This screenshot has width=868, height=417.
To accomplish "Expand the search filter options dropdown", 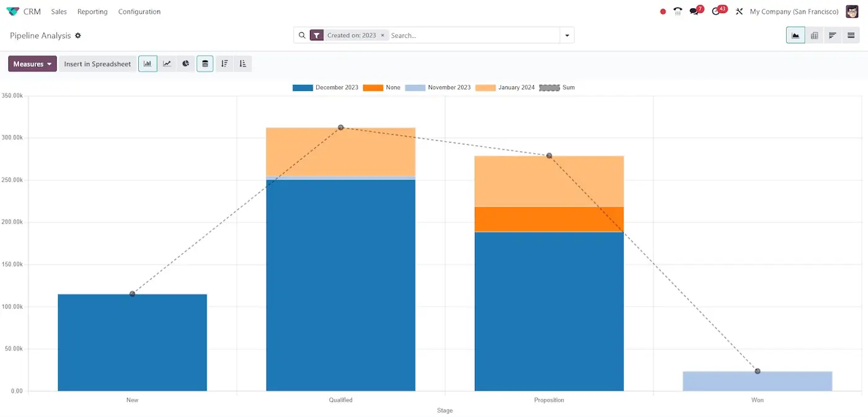I will point(566,35).
